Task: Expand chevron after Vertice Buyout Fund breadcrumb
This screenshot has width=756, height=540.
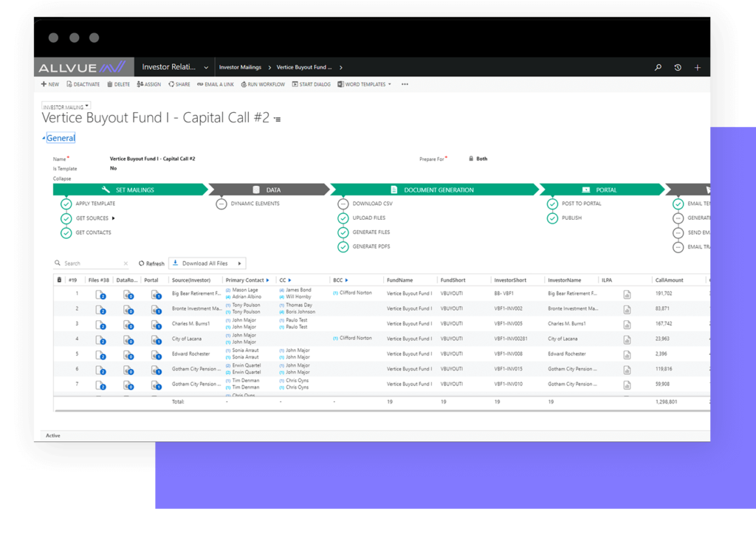Action: click(341, 67)
